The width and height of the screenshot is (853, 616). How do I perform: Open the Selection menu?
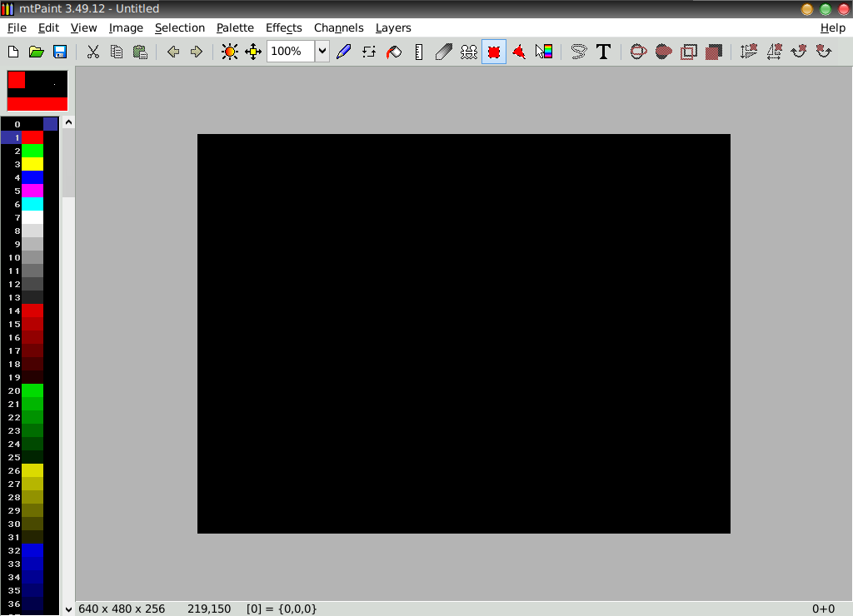(180, 27)
